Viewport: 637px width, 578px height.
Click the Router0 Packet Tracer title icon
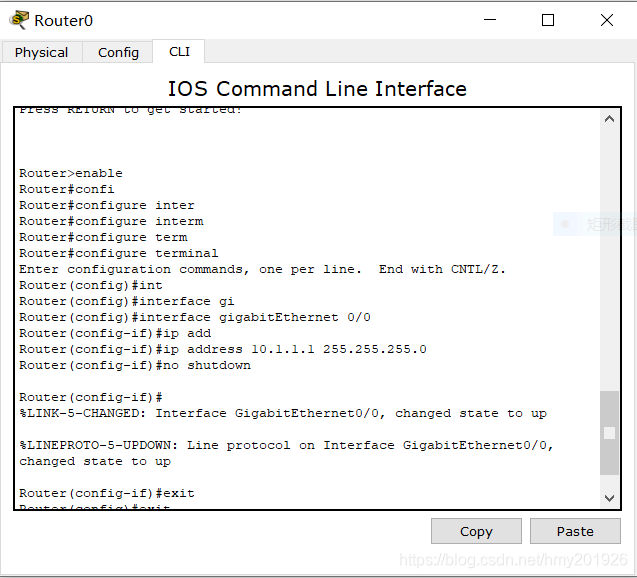(x=20, y=19)
